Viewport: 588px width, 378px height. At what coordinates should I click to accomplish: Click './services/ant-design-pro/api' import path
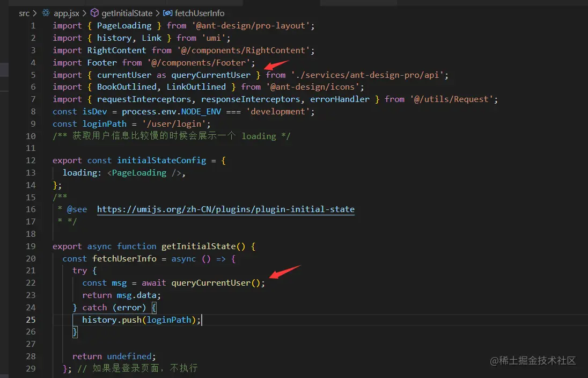click(367, 75)
